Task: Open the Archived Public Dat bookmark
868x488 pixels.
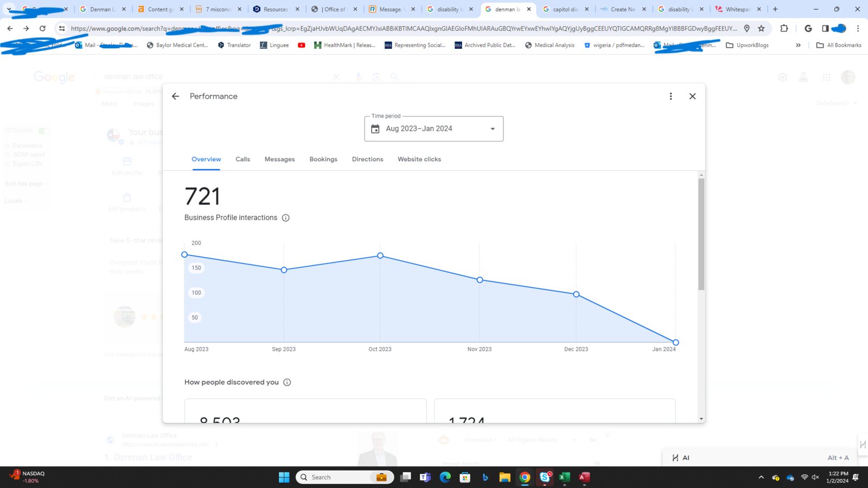Action: [486, 45]
